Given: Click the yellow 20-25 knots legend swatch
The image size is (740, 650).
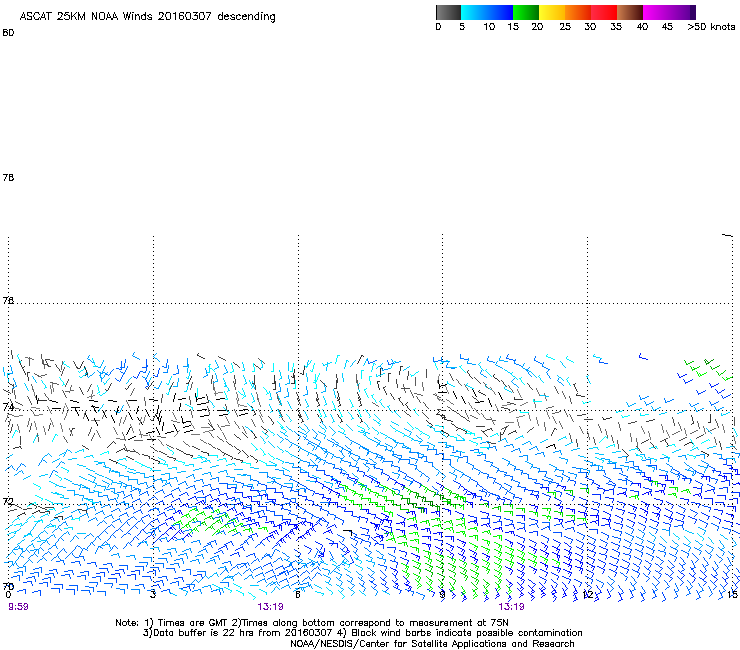Looking at the screenshot, I should 552,12.
